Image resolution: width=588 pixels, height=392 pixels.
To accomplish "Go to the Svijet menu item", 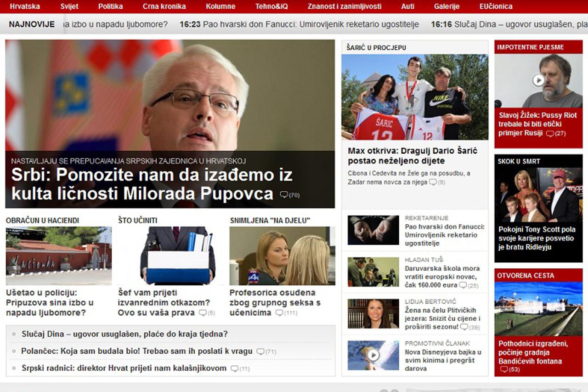I will click(69, 6).
